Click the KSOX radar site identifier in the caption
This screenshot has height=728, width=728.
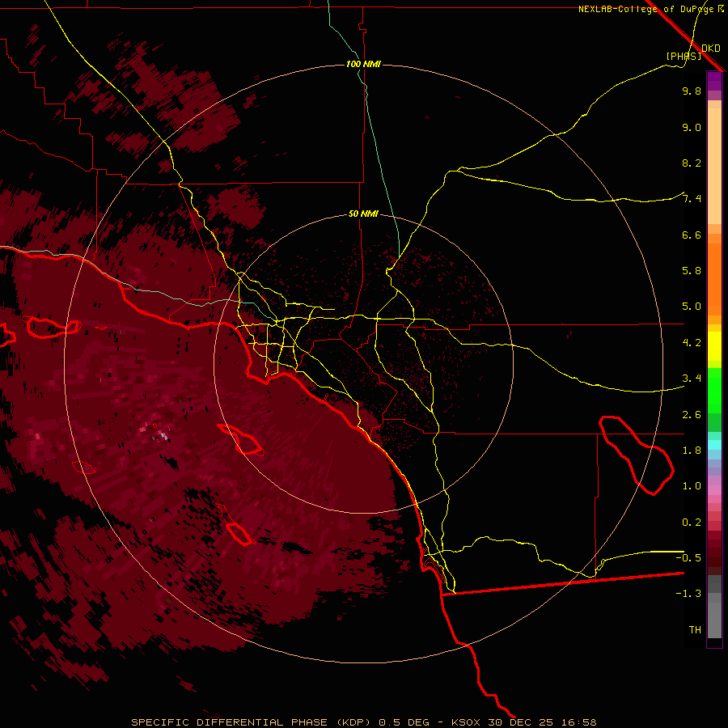(467, 722)
